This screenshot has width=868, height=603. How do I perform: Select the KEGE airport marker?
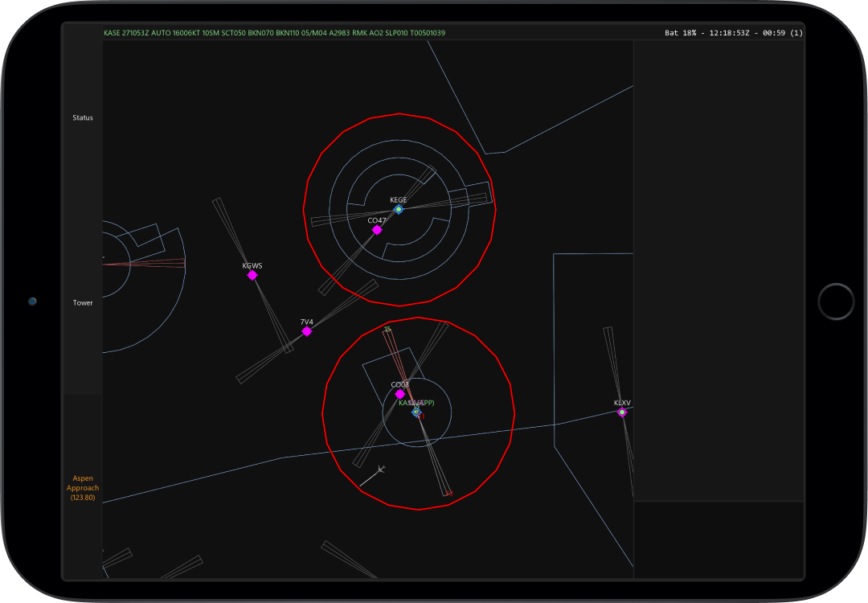399,209
